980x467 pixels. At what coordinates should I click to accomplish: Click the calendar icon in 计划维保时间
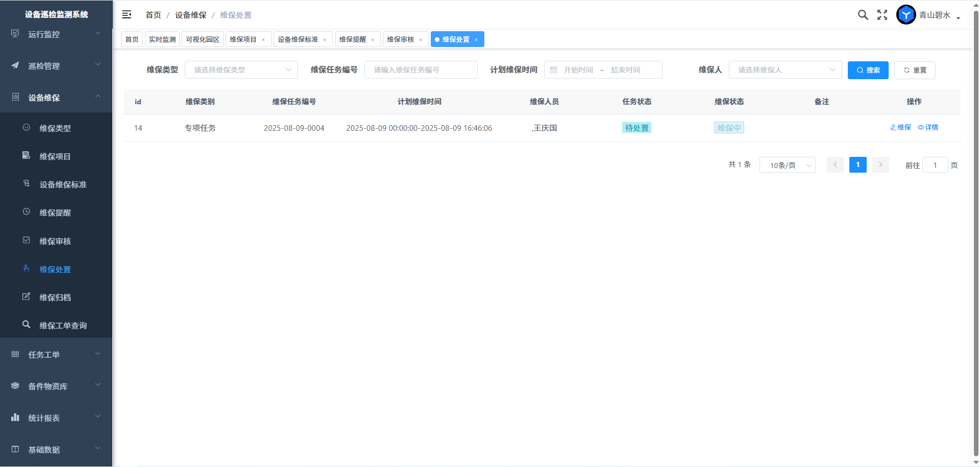pyautogui.click(x=554, y=70)
